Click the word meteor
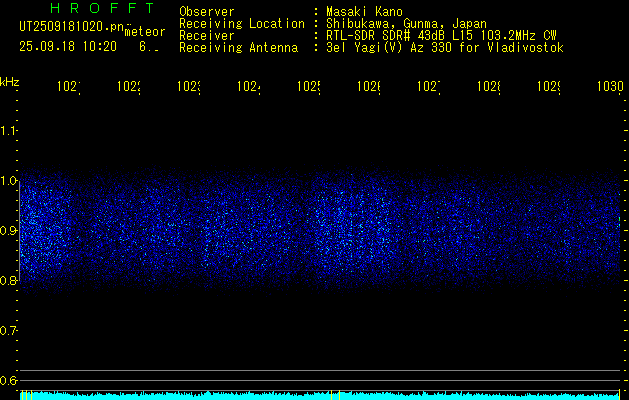The image size is (629, 400). click(145, 32)
